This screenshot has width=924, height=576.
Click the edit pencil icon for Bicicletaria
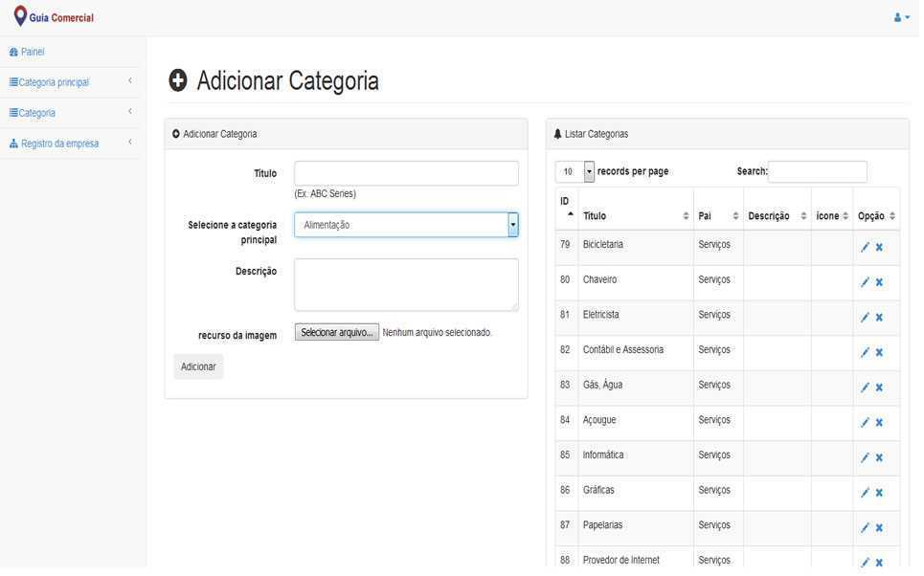coord(865,248)
